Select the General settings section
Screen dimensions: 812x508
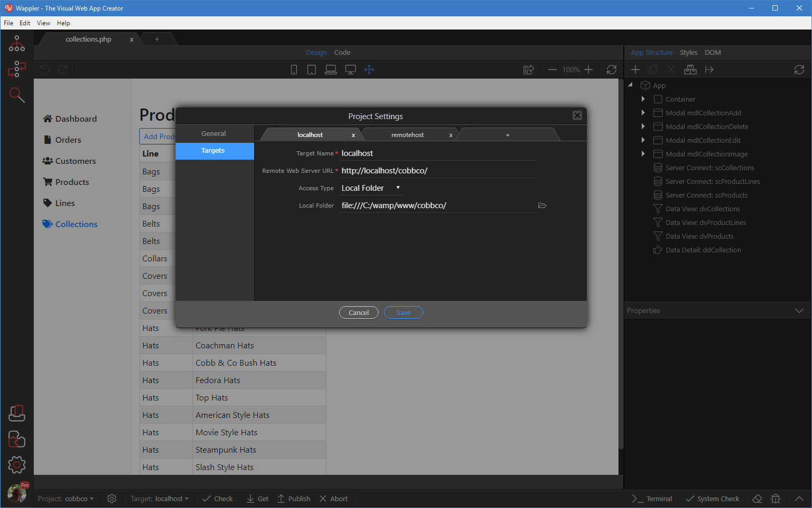214,134
